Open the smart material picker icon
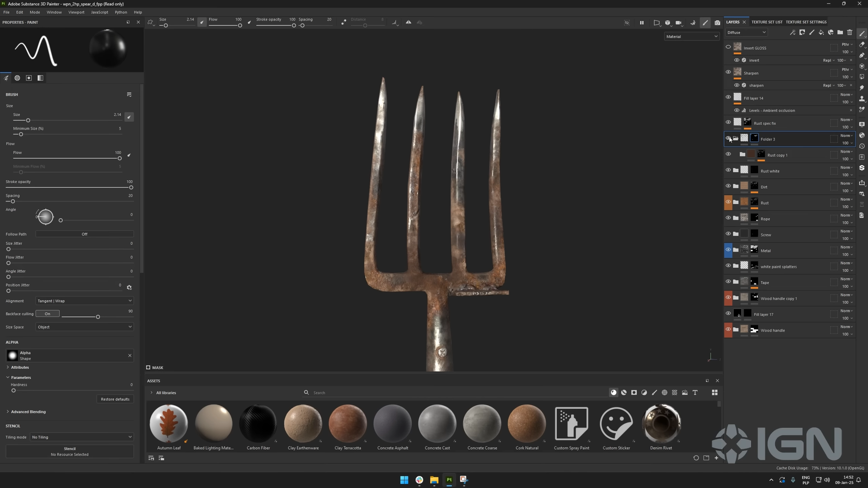Viewport: 868px width, 488px height. click(831, 33)
